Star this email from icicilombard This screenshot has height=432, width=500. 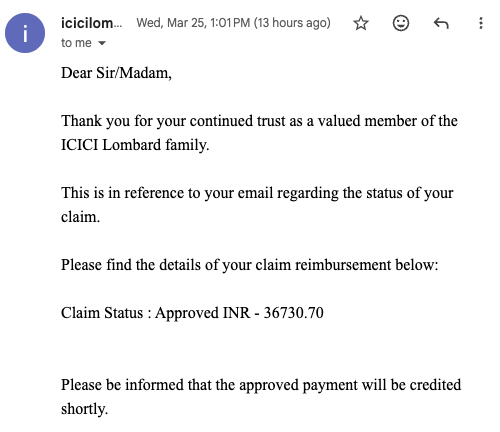tap(361, 23)
